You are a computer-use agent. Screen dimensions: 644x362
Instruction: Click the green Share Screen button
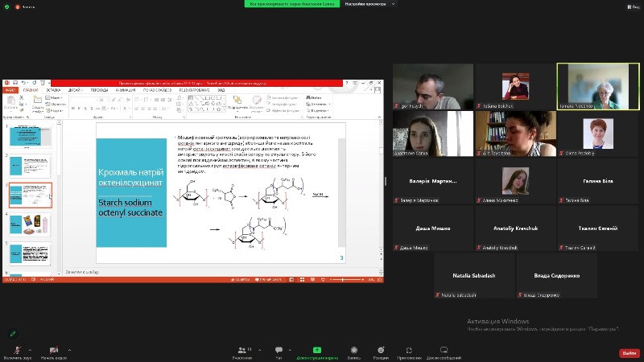click(x=317, y=352)
